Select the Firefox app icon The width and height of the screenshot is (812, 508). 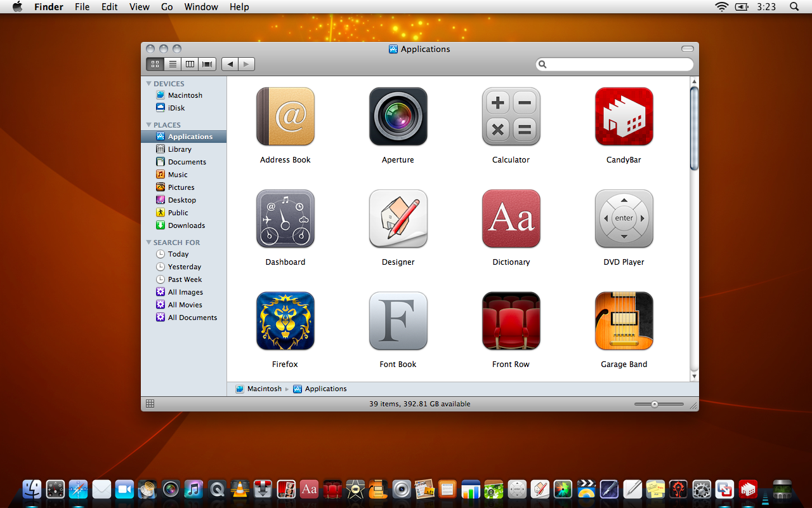click(285, 321)
